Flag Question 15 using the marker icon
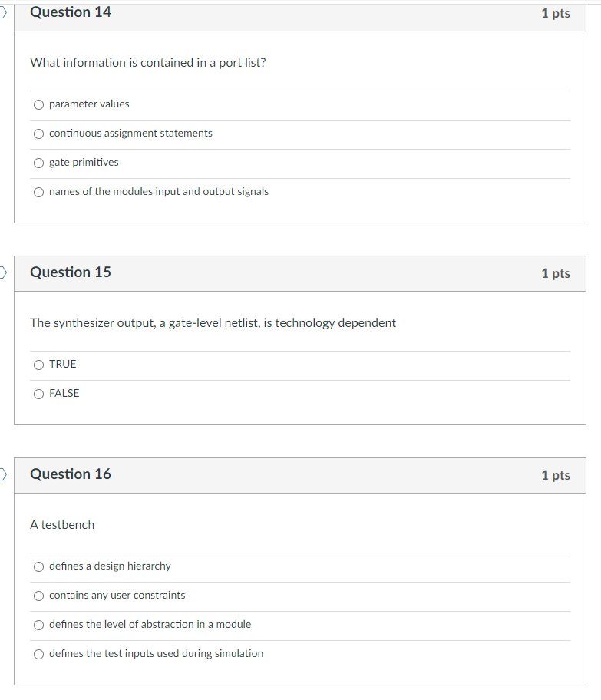This screenshot has width=601, height=700. 2,272
